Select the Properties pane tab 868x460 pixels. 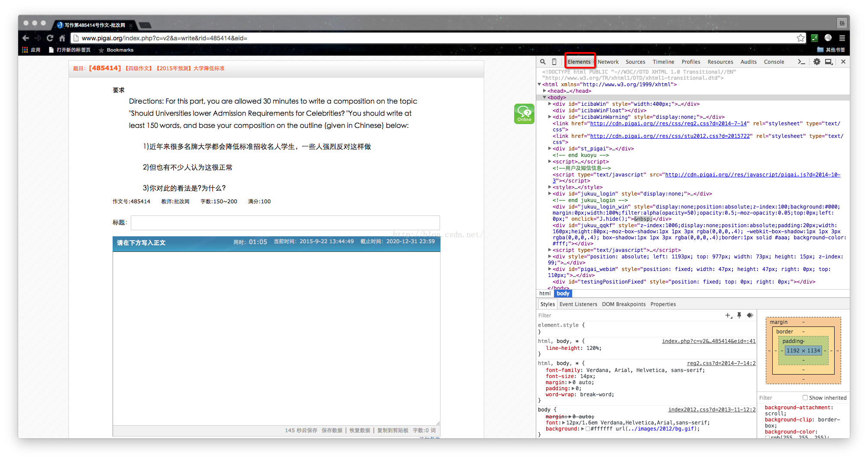pos(663,304)
